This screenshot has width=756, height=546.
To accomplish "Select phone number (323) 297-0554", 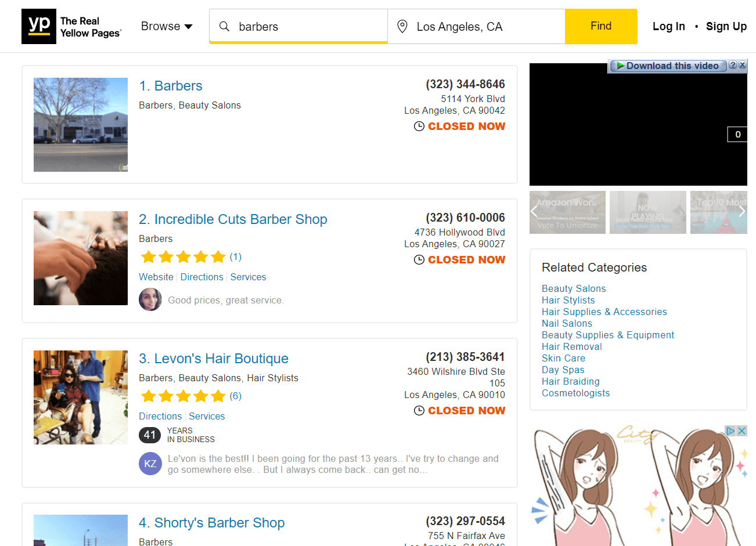I will (465, 521).
